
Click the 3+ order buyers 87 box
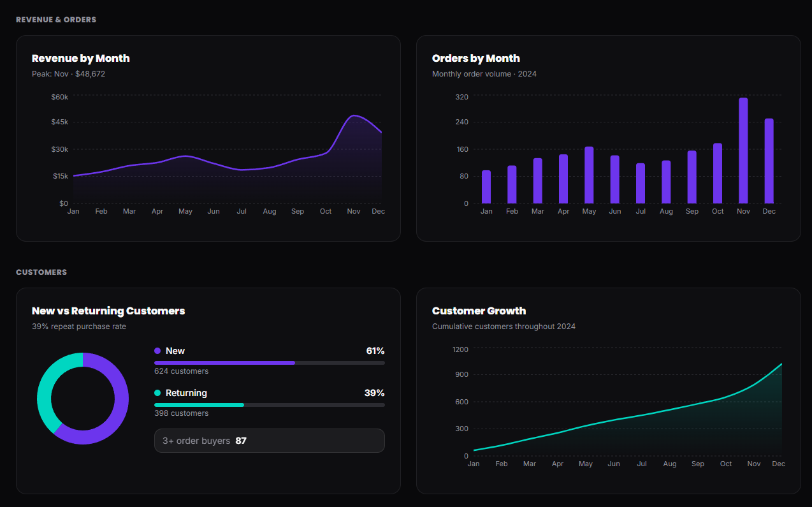pos(270,441)
